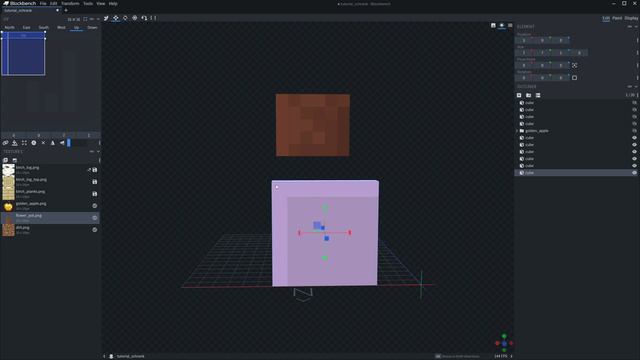This screenshot has height=360, width=640.
Task: Click the toggle options icon in Outliner toolbar
Action: point(538,95)
